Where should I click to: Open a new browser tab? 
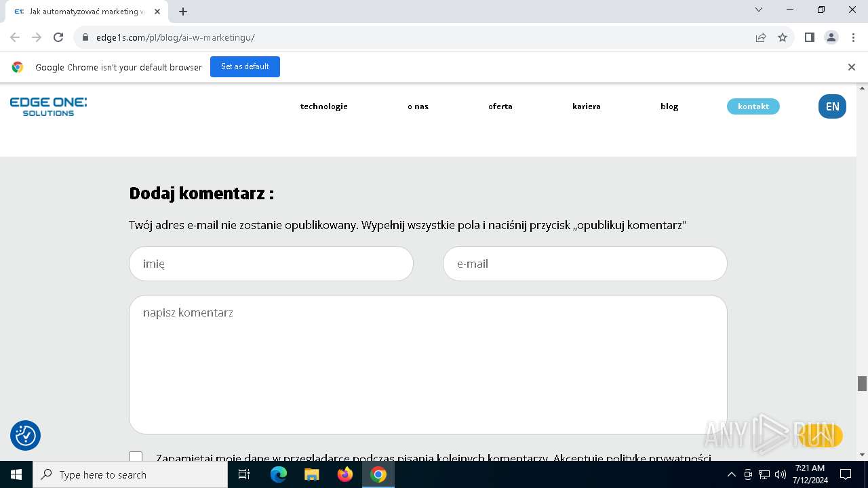click(183, 11)
